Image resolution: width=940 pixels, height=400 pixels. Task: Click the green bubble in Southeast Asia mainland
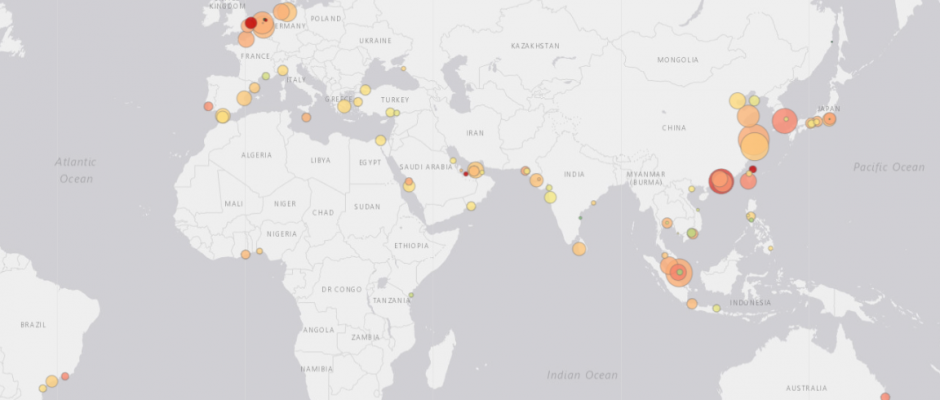[x=692, y=234]
